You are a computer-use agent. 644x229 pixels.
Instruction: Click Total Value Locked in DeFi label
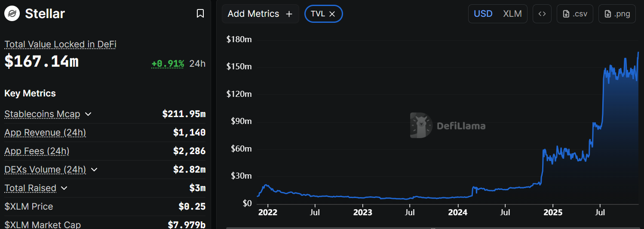(x=60, y=44)
